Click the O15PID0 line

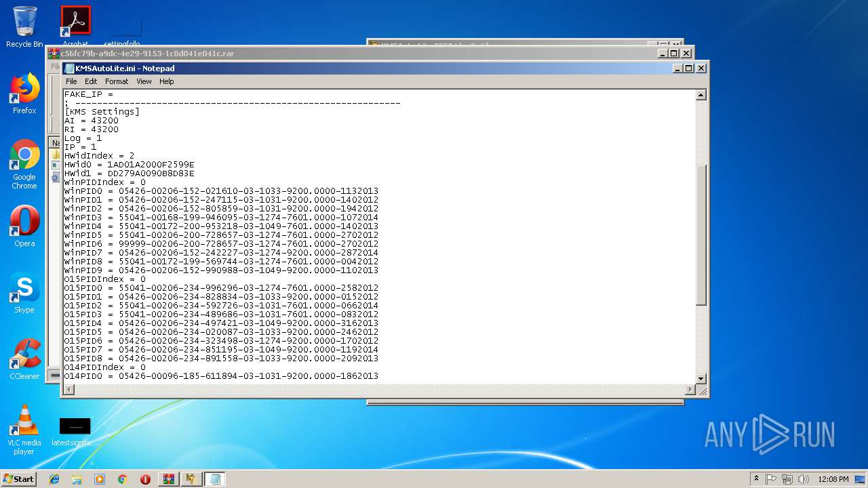(222, 288)
